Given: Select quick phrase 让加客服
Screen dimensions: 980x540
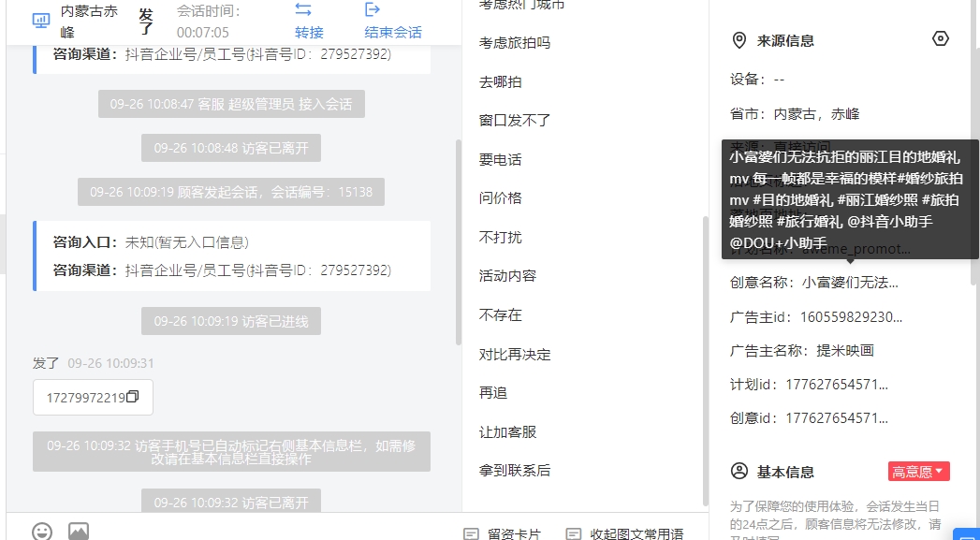Looking at the screenshot, I should [507, 431].
